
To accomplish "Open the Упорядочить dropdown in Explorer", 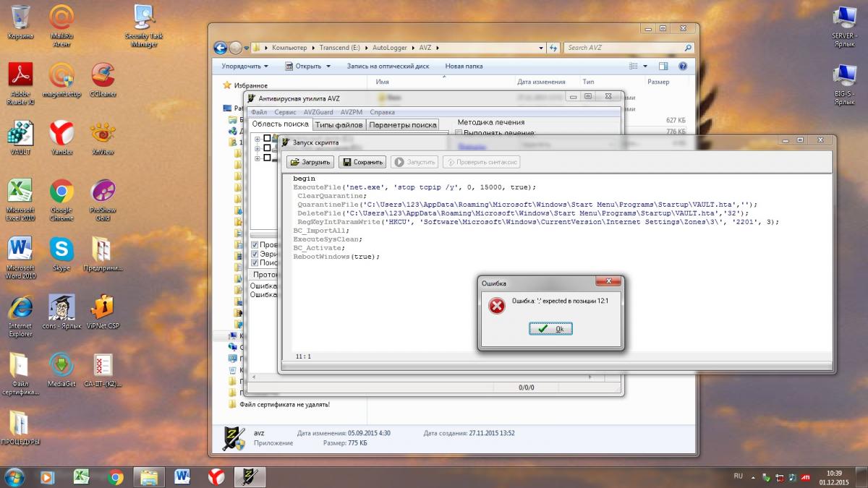I will pos(245,66).
